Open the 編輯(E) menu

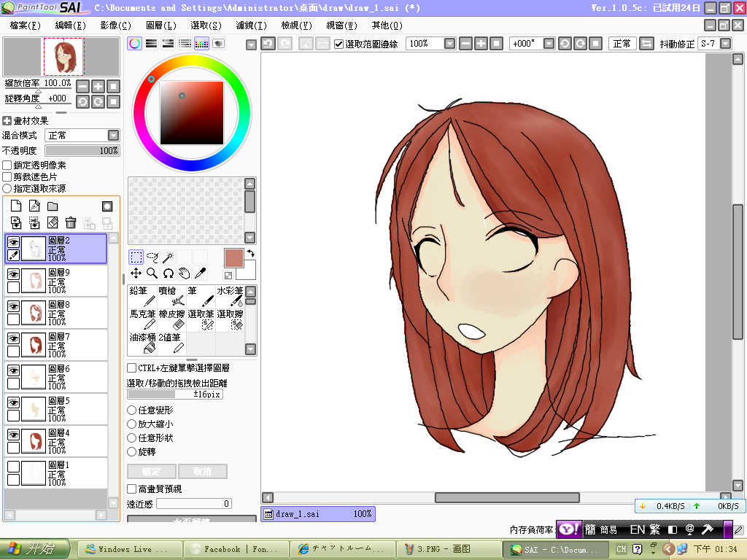point(71,26)
